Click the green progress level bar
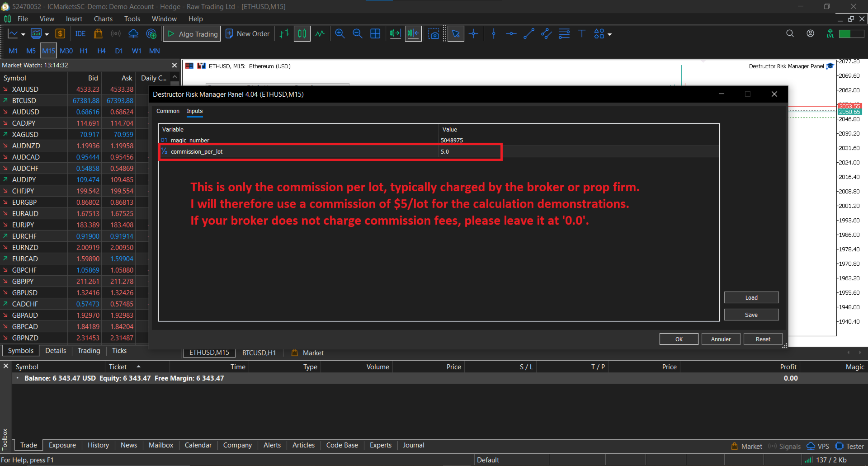This screenshot has width=868, height=466. [x=851, y=34]
